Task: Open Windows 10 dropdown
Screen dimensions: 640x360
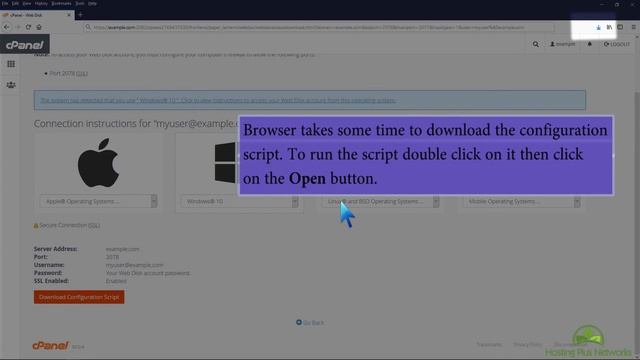Action: point(240,201)
